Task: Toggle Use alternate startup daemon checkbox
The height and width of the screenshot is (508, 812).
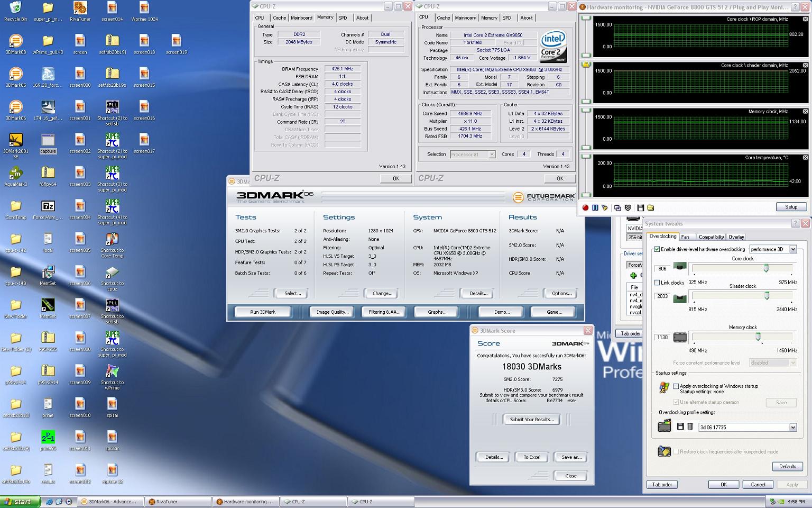Action: point(676,402)
